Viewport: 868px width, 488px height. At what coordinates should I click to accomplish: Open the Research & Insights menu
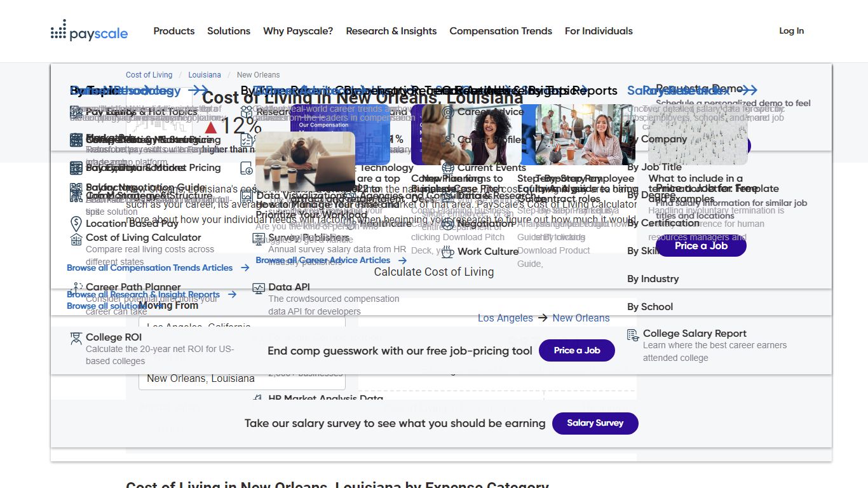(x=391, y=31)
